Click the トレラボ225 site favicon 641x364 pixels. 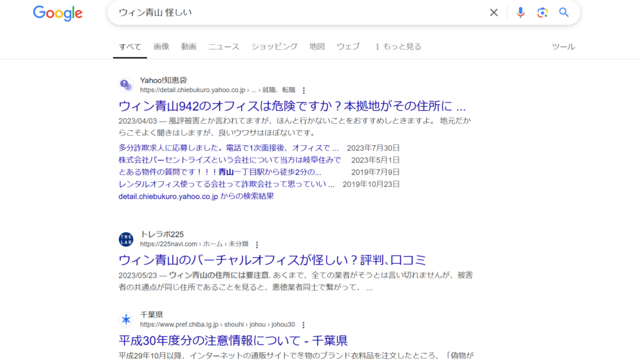tap(126, 239)
